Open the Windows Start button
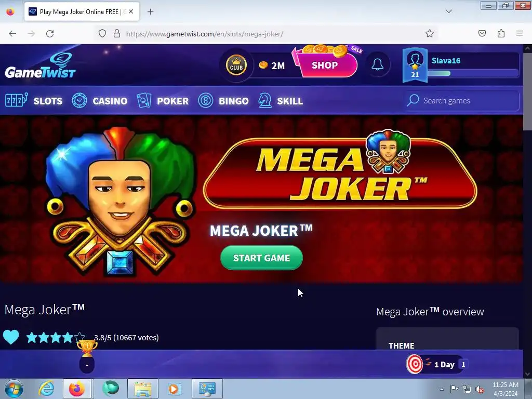Viewport: 532px width, 399px height. [x=14, y=389]
